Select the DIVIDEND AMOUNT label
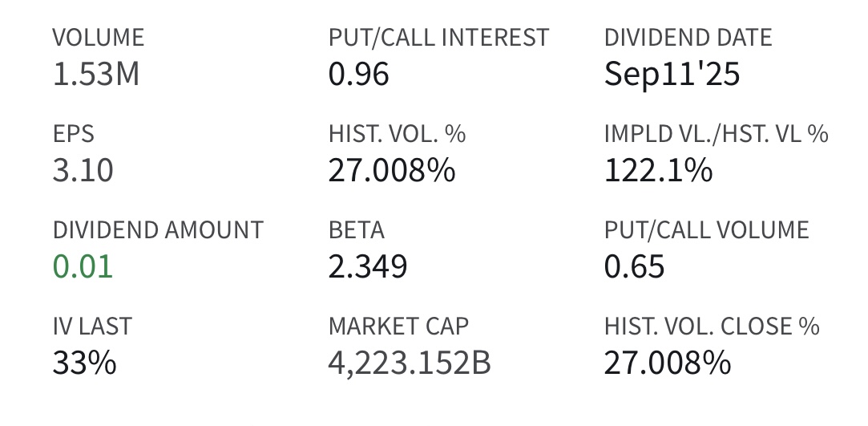Image resolution: width=868 pixels, height=426 pixels. 158,230
